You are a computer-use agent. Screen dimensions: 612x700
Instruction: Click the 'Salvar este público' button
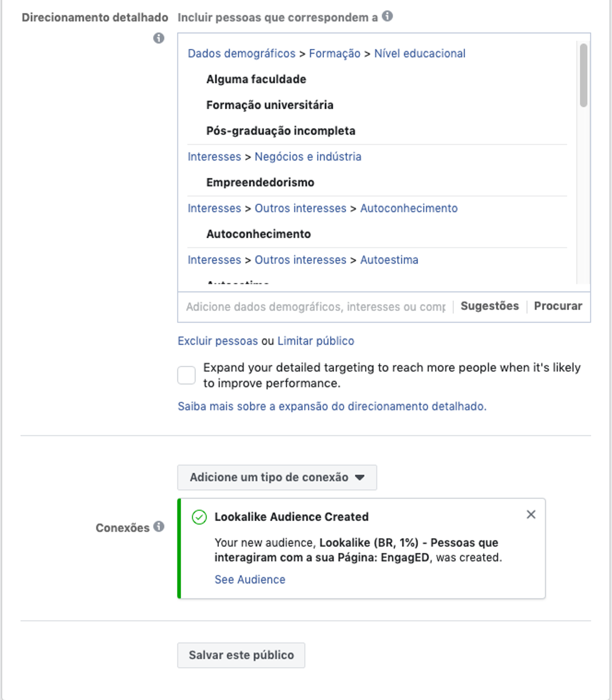point(241,655)
